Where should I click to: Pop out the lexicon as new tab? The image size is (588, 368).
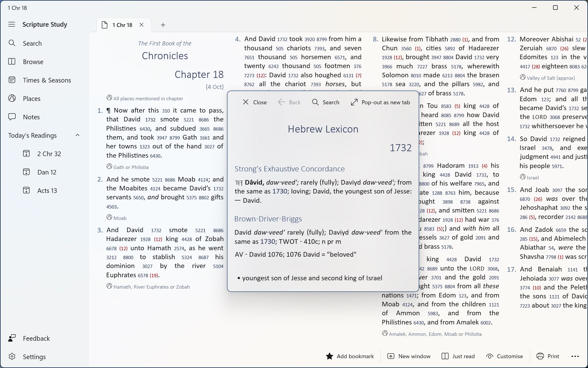click(x=380, y=102)
